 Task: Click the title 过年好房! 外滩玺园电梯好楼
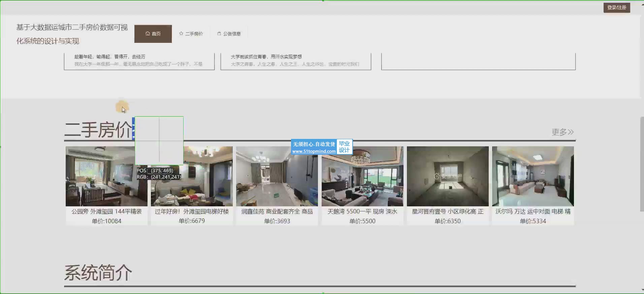point(192,211)
